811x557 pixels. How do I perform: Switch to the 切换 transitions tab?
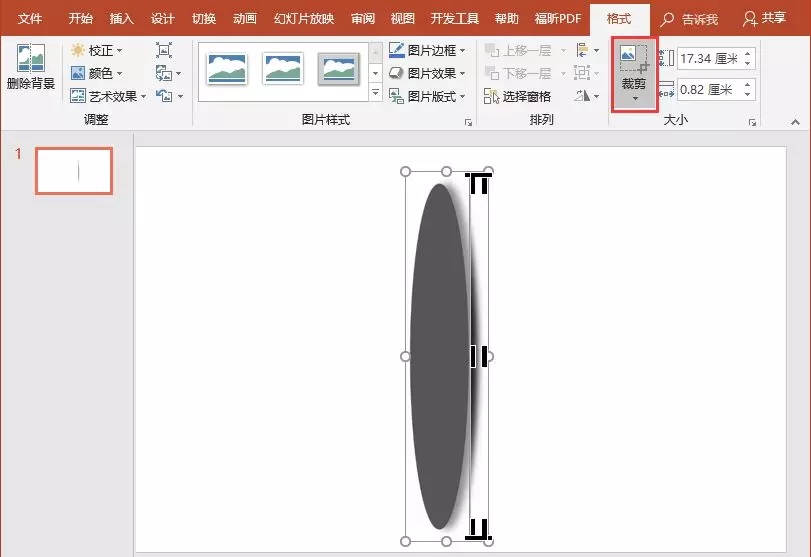point(204,19)
